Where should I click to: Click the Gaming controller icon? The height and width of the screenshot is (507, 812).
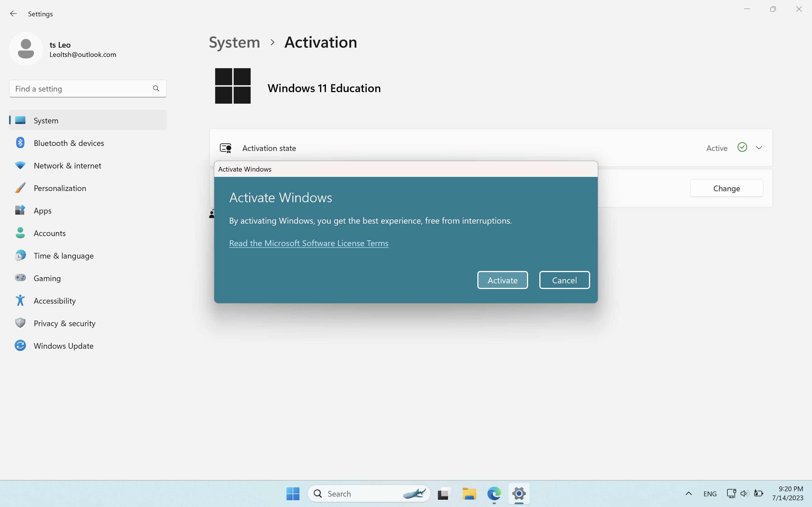[x=20, y=278]
